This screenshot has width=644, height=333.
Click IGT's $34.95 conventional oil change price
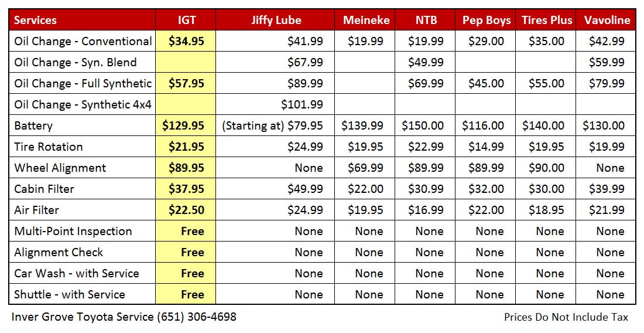point(186,41)
